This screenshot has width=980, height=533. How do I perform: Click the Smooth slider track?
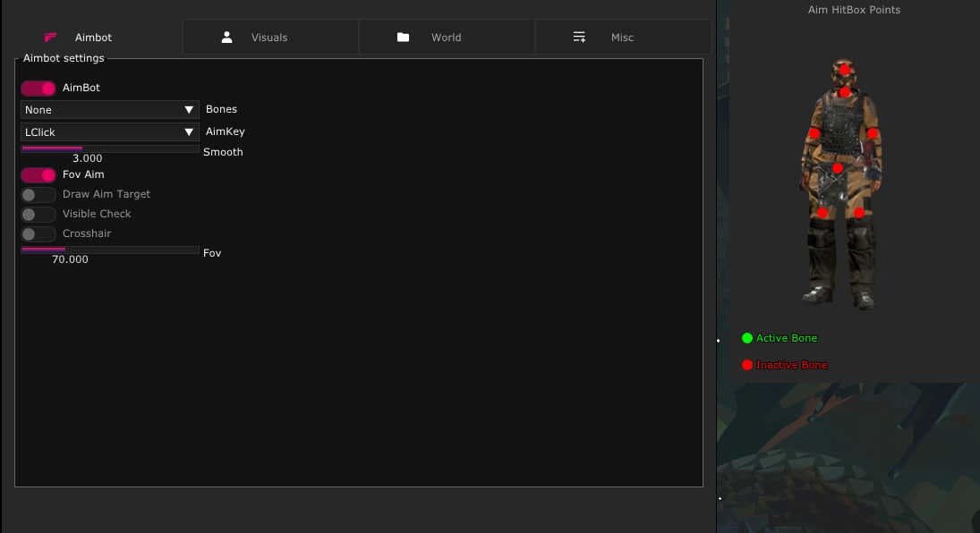point(110,148)
